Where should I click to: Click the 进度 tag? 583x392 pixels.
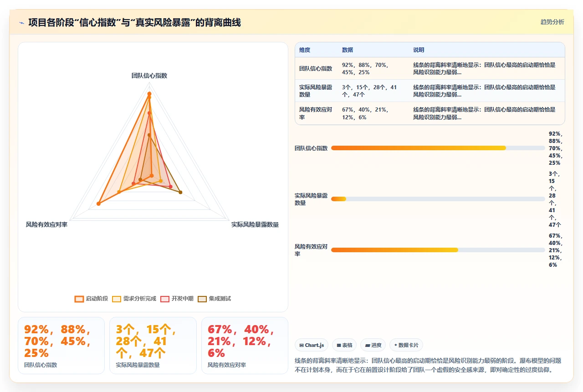tap(373, 345)
